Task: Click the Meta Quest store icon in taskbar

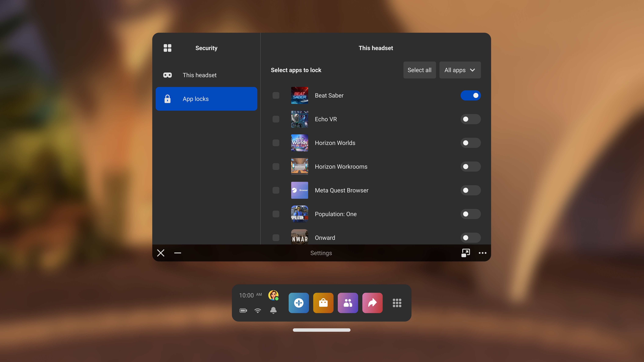Action: coord(323,303)
